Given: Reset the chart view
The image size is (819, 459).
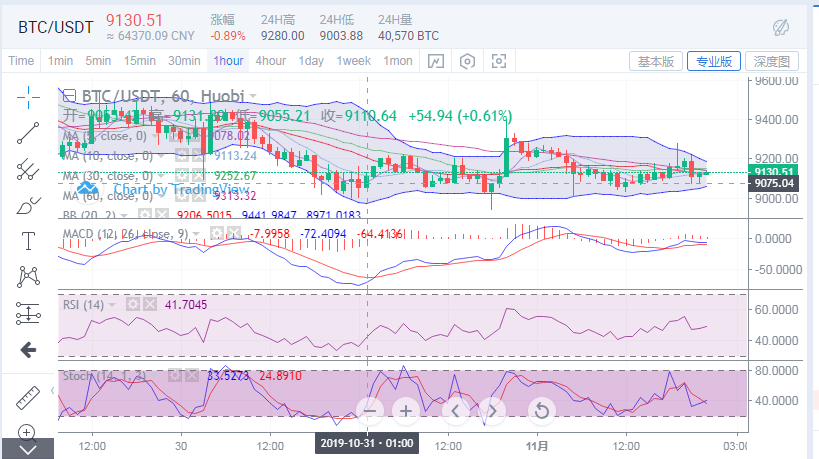Looking at the screenshot, I should coord(542,411).
